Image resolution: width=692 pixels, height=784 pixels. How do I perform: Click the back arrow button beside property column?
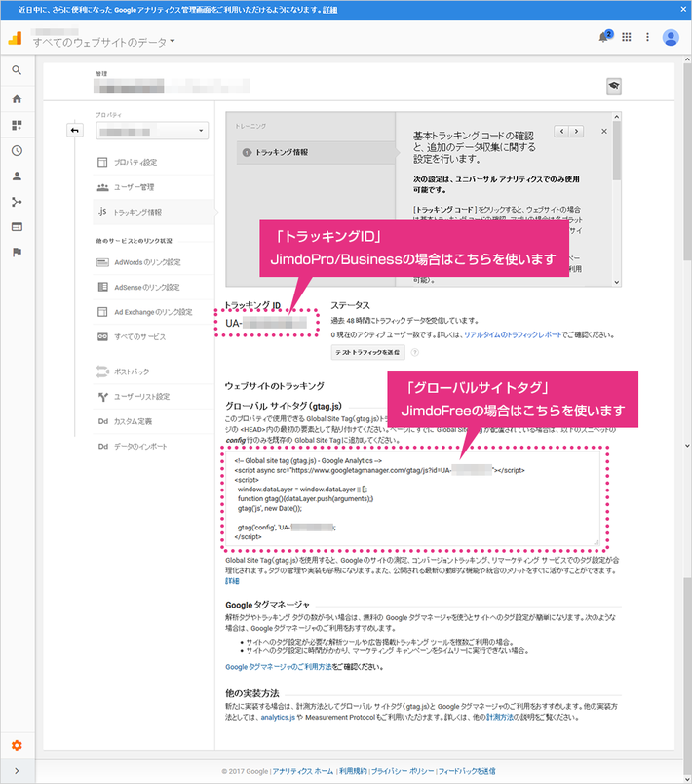(74, 131)
